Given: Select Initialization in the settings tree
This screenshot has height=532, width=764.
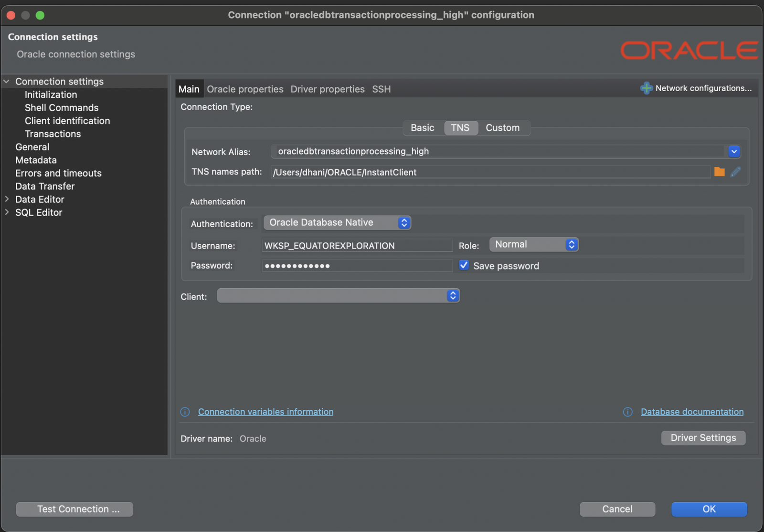Looking at the screenshot, I should pos(51,94).
